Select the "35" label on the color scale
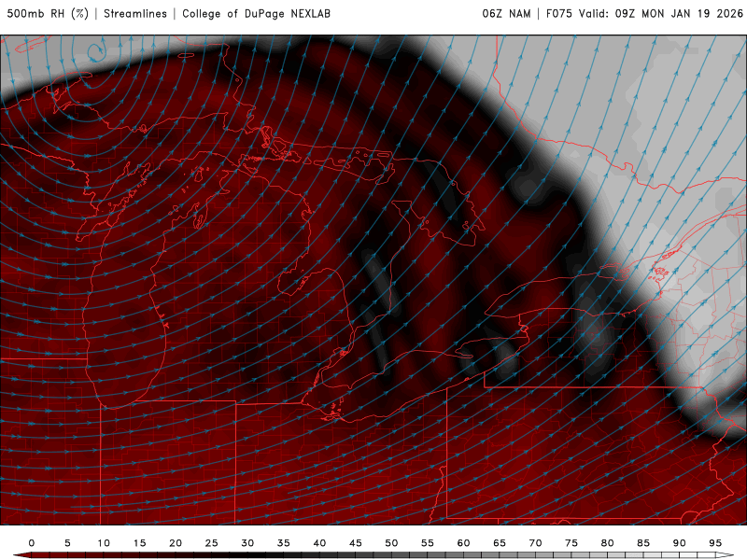This screenshot has height=560, width=747. click(x=284, y=543)
